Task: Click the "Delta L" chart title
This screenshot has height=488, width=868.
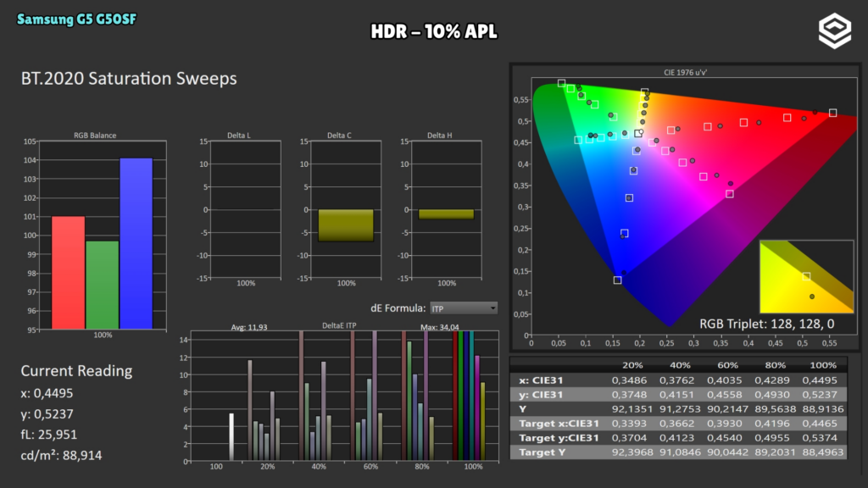Action: click(x=238, y=135)
